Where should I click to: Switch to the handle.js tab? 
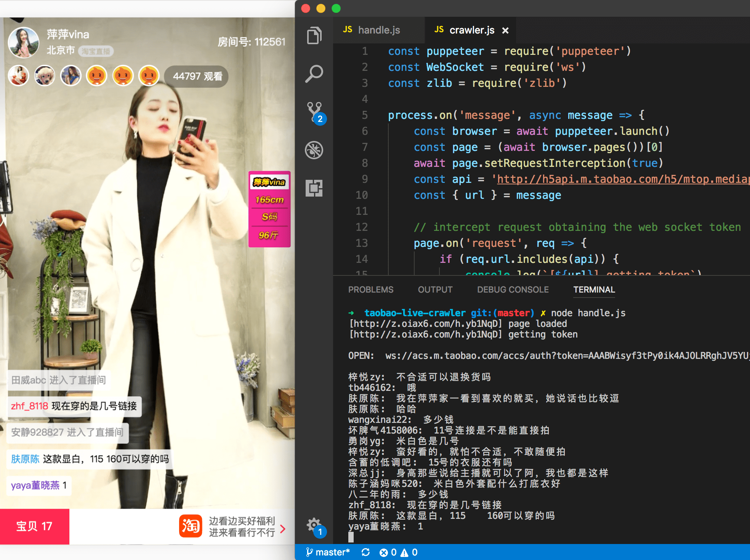pyautogui.click(x=378, y=30)
